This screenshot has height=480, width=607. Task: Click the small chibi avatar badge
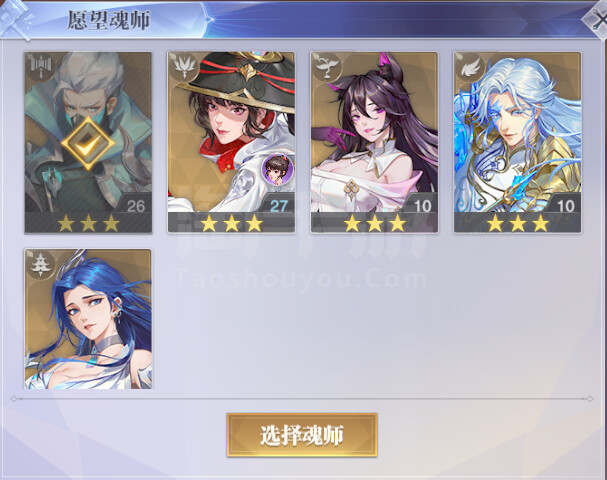pos(278,169)
